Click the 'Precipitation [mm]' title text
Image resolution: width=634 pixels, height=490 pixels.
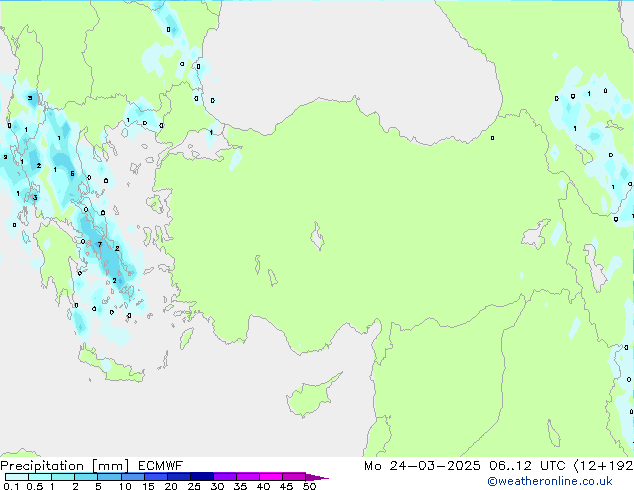click(64, 466)
